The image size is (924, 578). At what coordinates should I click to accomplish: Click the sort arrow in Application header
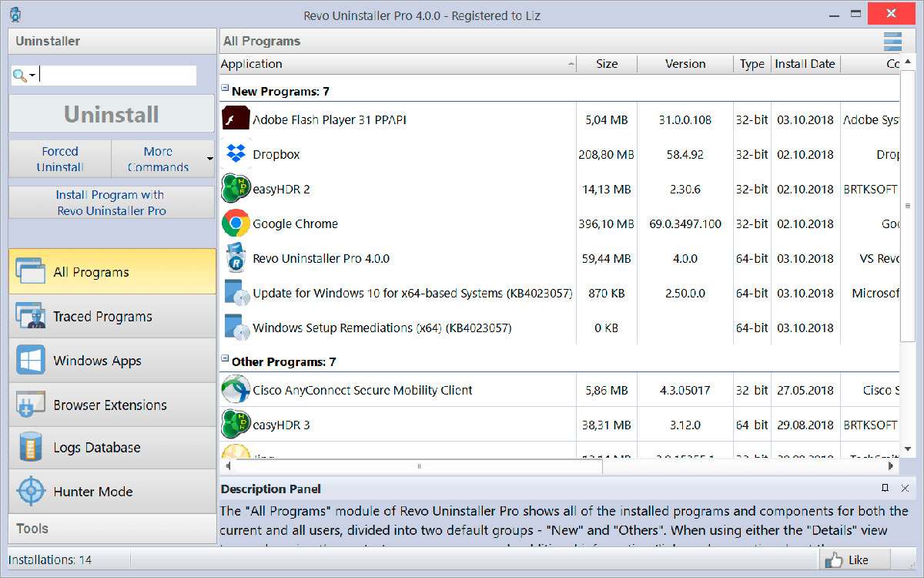[571, 64]
